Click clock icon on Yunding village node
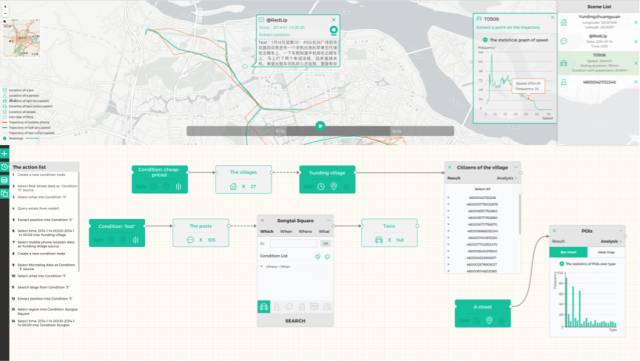This screenshot has height=361, width=640. tap(321, 186)
